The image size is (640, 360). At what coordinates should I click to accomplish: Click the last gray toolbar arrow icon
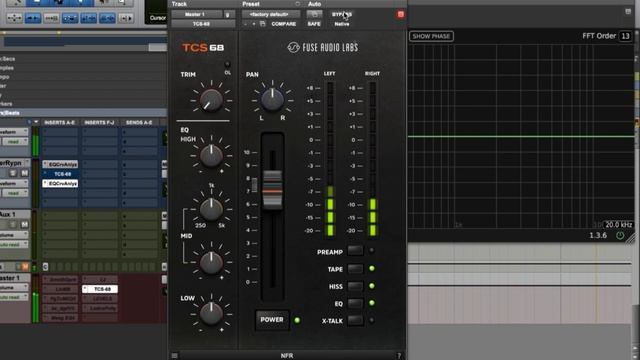[x=126, y=18]
